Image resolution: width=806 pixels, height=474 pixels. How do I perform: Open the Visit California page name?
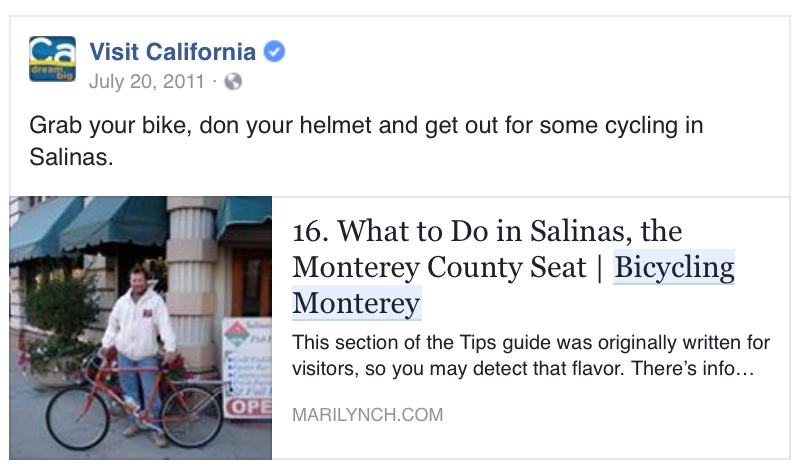[172, 52]
